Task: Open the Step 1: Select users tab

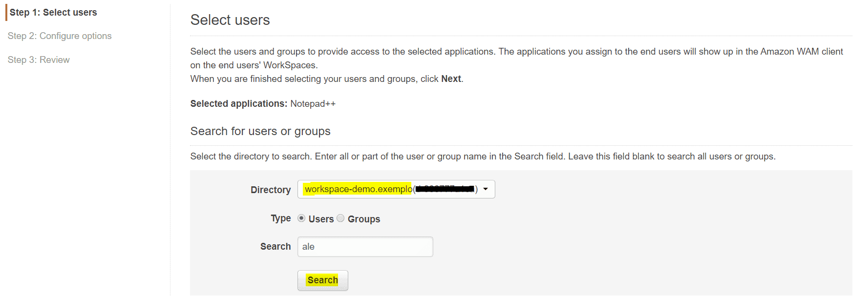Action: 53,13
